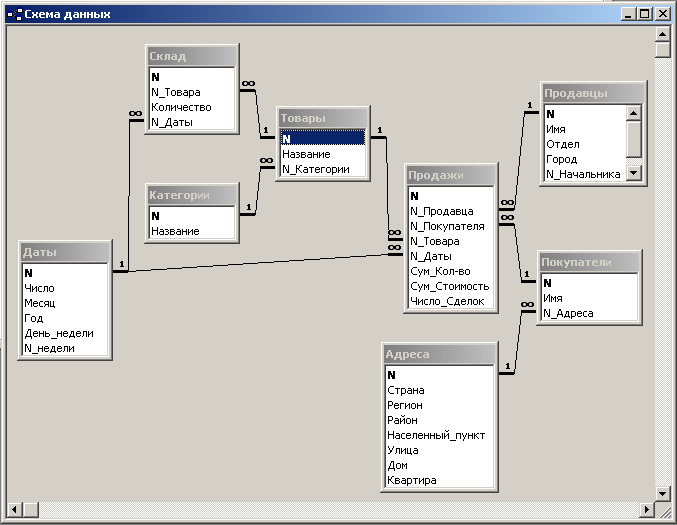Click Название field in Категории table
The image size is (677, 525).
pyautogui.click(x=192, y=231)
